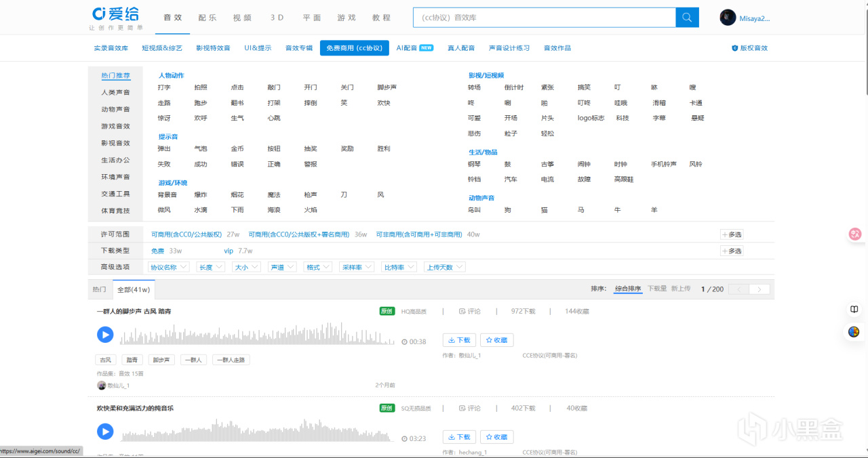Open the 音效 top navigation tab
Viewport: 868px width, 458px height.
pos(173,18)
